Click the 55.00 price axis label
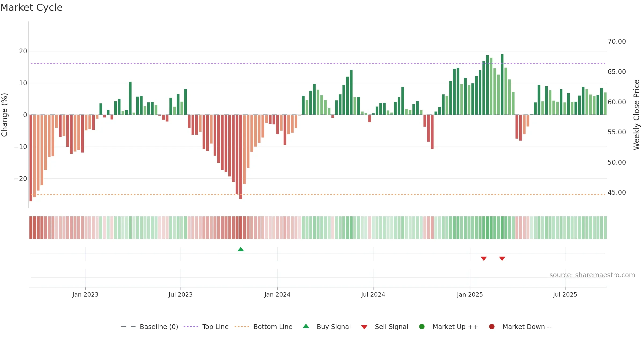The width and height of the screenshot is (644, 362). (617, 132)
